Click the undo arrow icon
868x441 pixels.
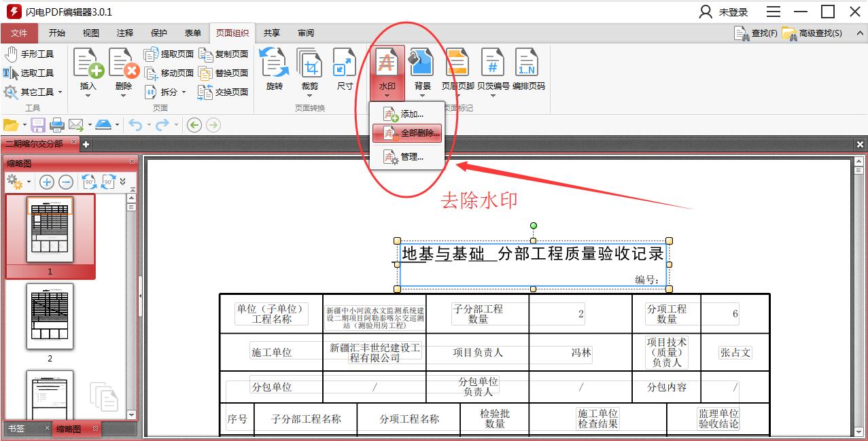pos(135,125)
